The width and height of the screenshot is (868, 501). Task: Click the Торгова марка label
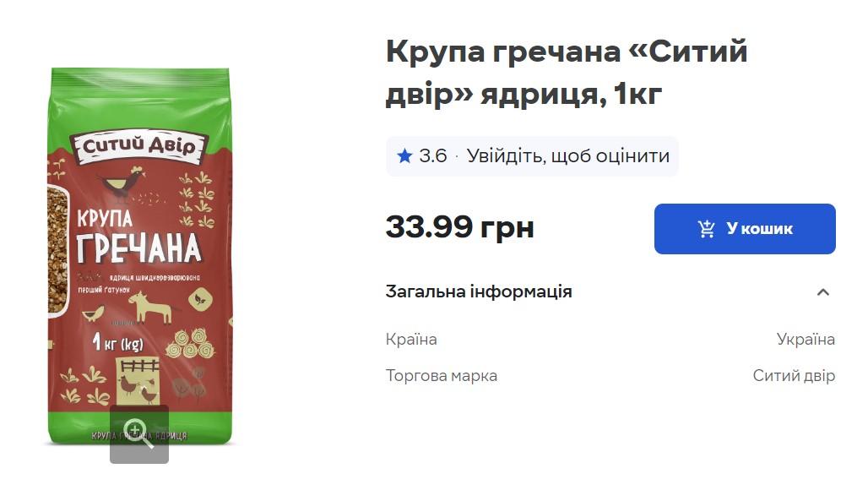pyautogui.click(x=442, y=376)
